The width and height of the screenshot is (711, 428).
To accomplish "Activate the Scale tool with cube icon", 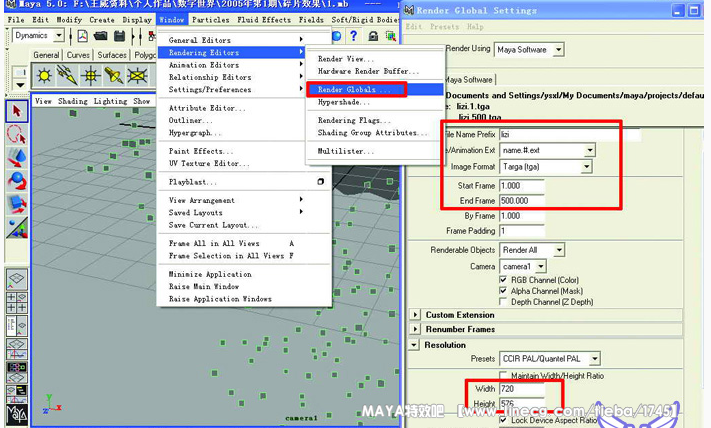I will pyautogui.click(x=17, y=204).
